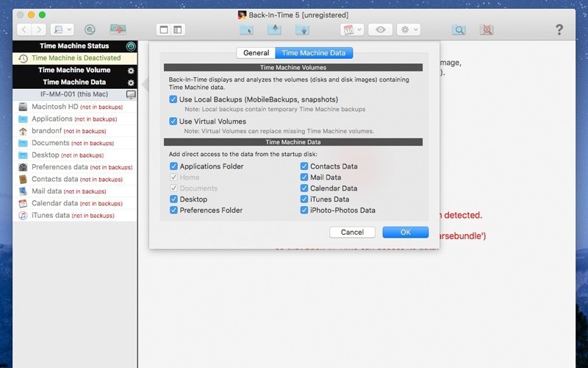Open help with the question mark icon
This screenshot has height=368, width=588.
pos(559,29)
